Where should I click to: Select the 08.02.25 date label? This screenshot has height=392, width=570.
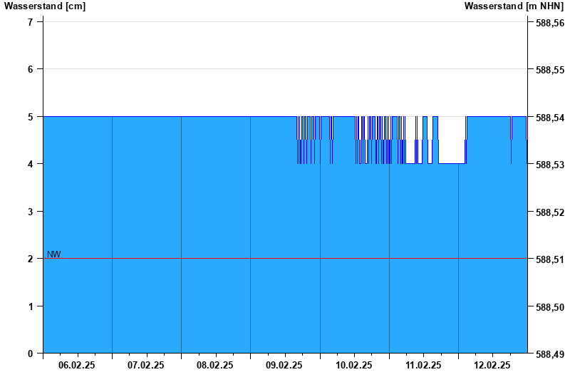coord(215,365)
